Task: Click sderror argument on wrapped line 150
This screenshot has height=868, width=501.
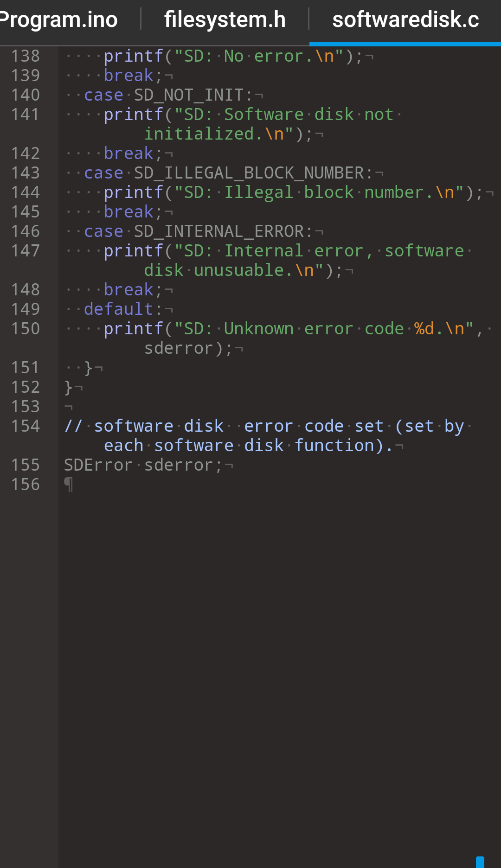Action: click(179, 348)
